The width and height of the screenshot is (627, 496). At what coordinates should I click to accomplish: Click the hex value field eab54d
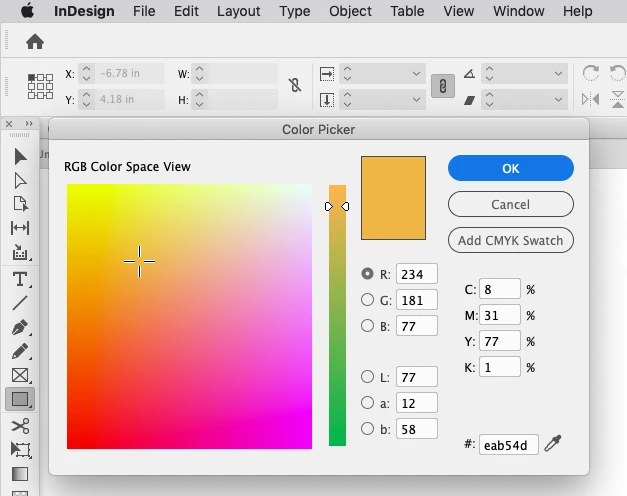[509, 445]
